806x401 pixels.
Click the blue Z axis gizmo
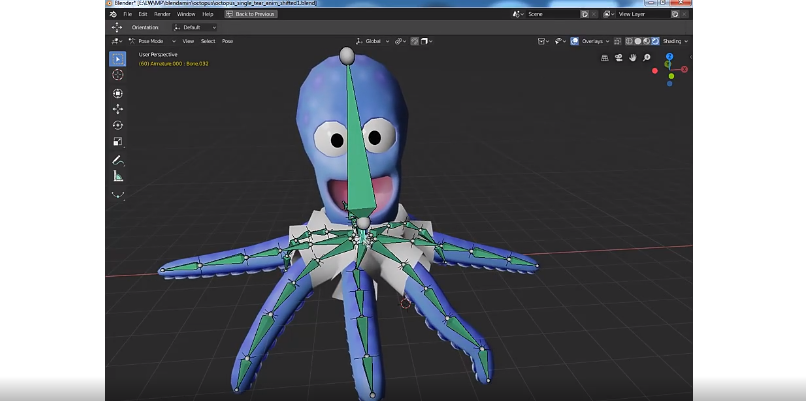click(670, 57)
